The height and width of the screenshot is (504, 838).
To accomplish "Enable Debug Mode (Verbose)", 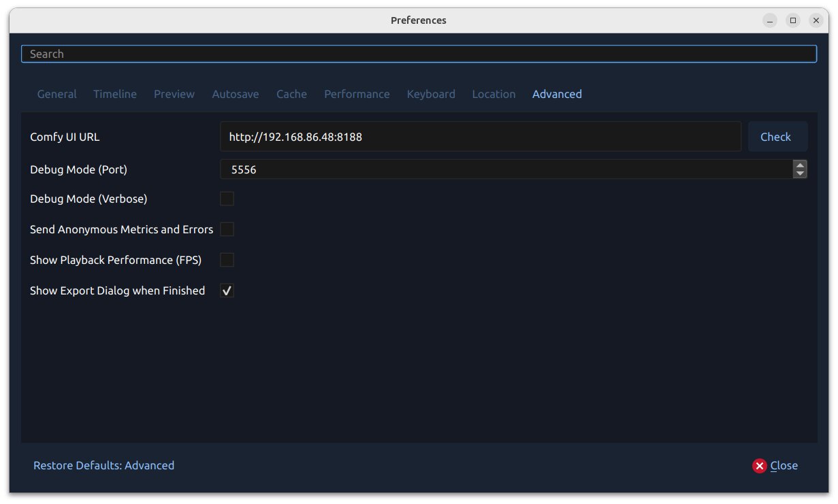I will pyautogui.click(x=227, y=199).
